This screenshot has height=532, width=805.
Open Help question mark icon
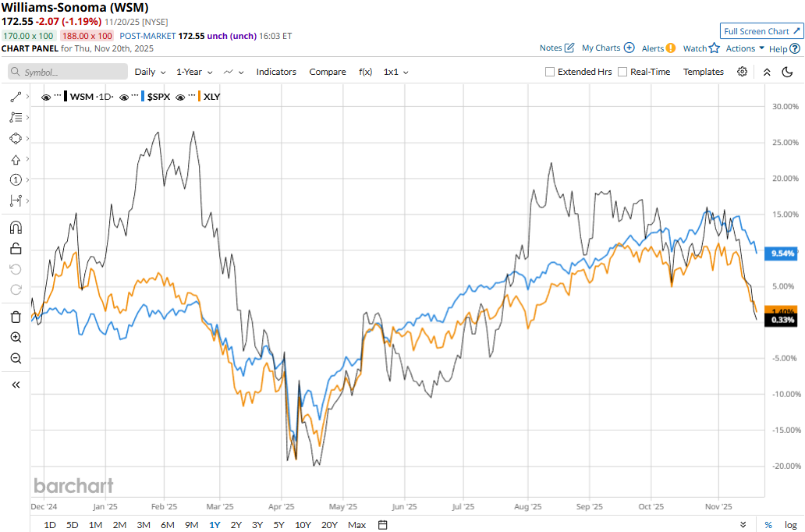(795, 49)
